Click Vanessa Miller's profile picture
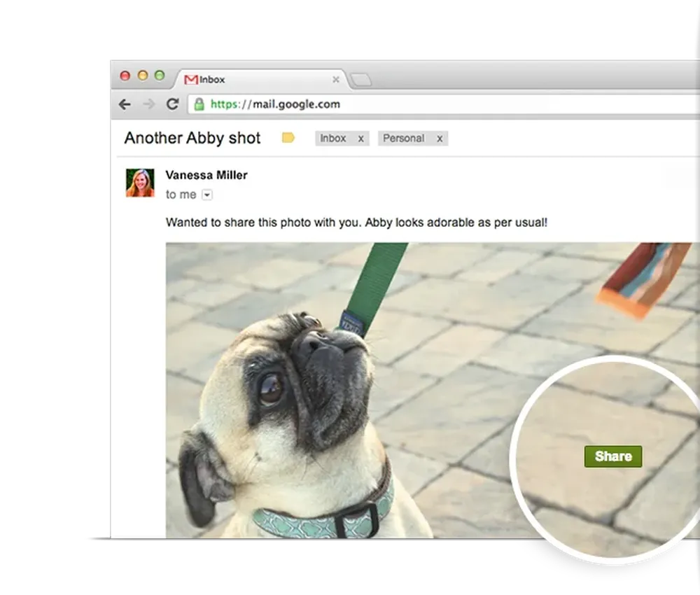 pos(140,183)
